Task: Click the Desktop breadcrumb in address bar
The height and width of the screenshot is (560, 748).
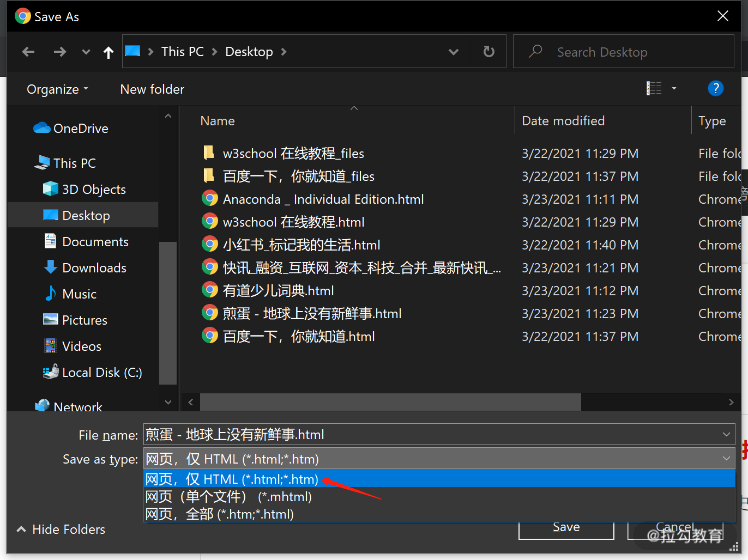Action: (249, 52)
